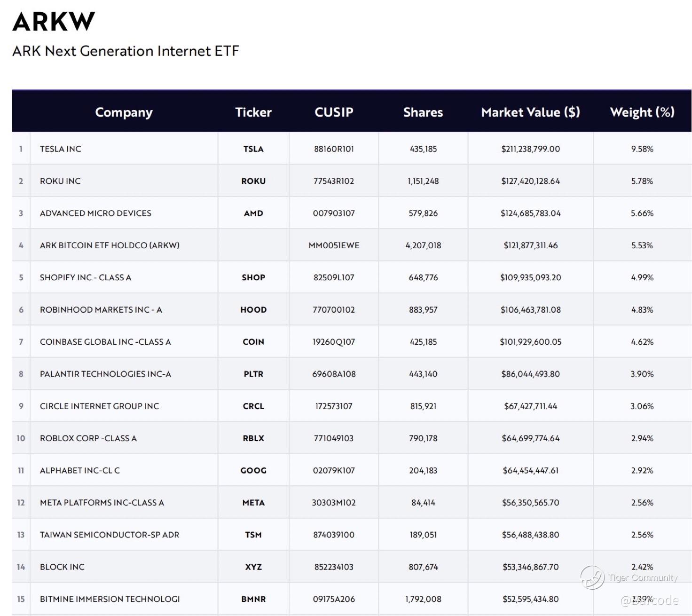The width and height of the screenshot is (692, 616).
Task: Select ROBLOX CORP -CLASS A company name
Action: pyautogui.click(x=88, y=438)
